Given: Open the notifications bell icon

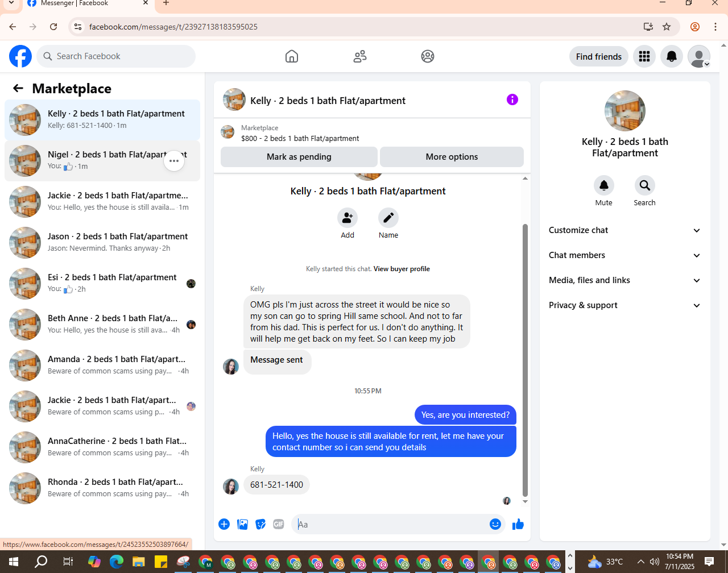Looking at the screenshot, I should [672, 56].
